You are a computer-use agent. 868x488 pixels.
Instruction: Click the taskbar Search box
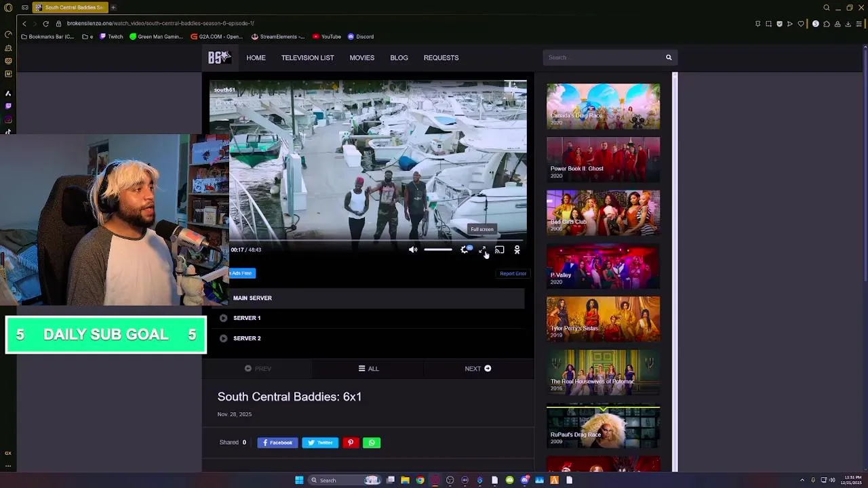pyautogui.click(x=344, y=480)
